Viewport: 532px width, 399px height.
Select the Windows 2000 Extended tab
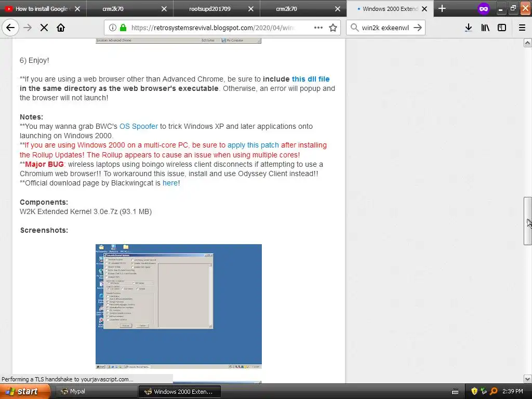(x=390, y=9)
